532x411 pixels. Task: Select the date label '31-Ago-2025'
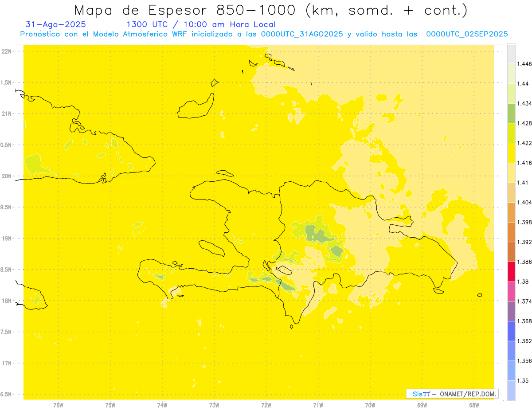pyautogui.click(x=56, y=24)
